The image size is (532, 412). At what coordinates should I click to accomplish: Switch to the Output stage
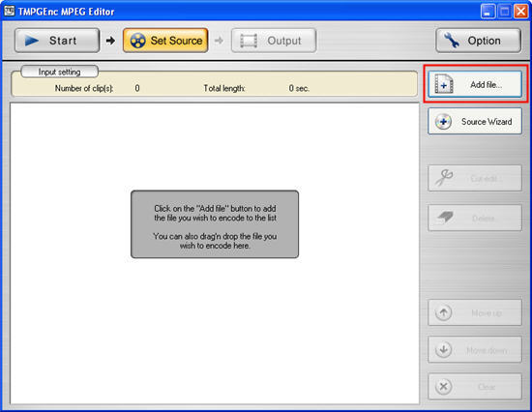tap(274, 41)
